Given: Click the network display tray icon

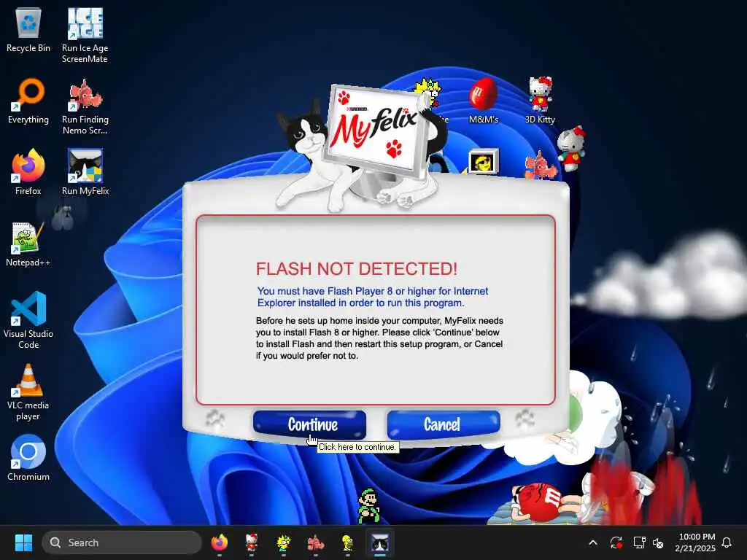Looking at the screenshot, I should [x=639, y=542].
